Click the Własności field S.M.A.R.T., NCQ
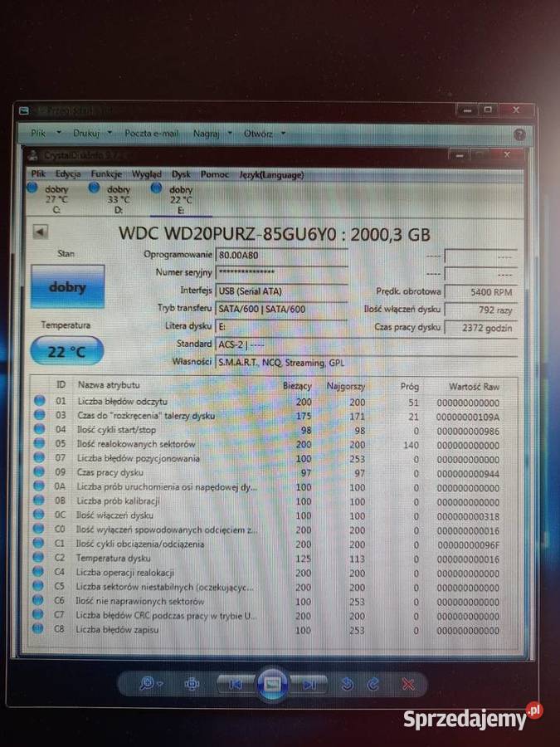The image size is (560, 747). point(366,363)
